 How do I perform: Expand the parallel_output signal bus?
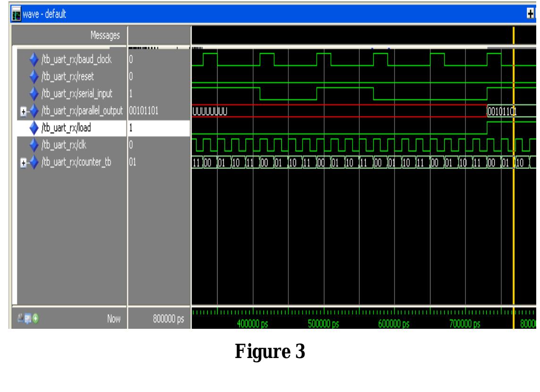pos(23,111)
